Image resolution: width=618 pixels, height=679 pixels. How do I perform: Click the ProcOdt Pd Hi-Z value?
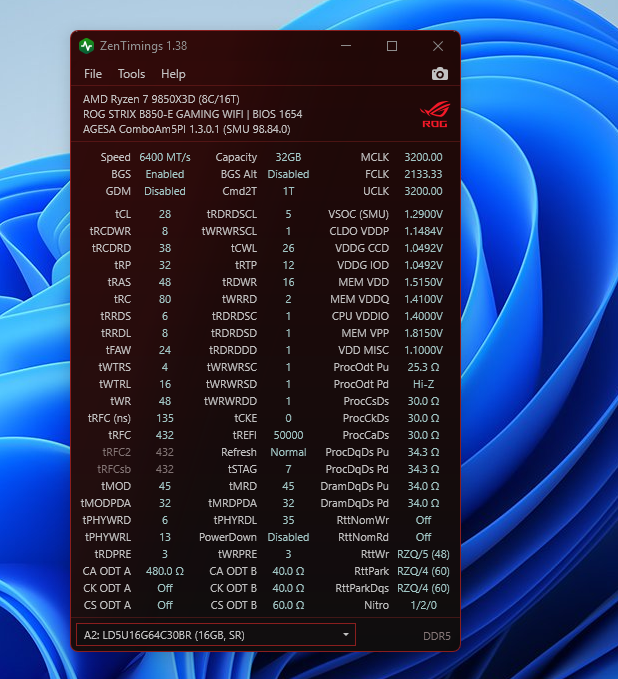pos(423,384)
